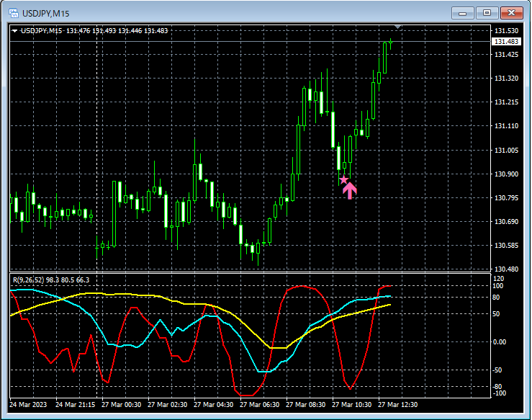Click the current price label 131.483

(506, 41)
